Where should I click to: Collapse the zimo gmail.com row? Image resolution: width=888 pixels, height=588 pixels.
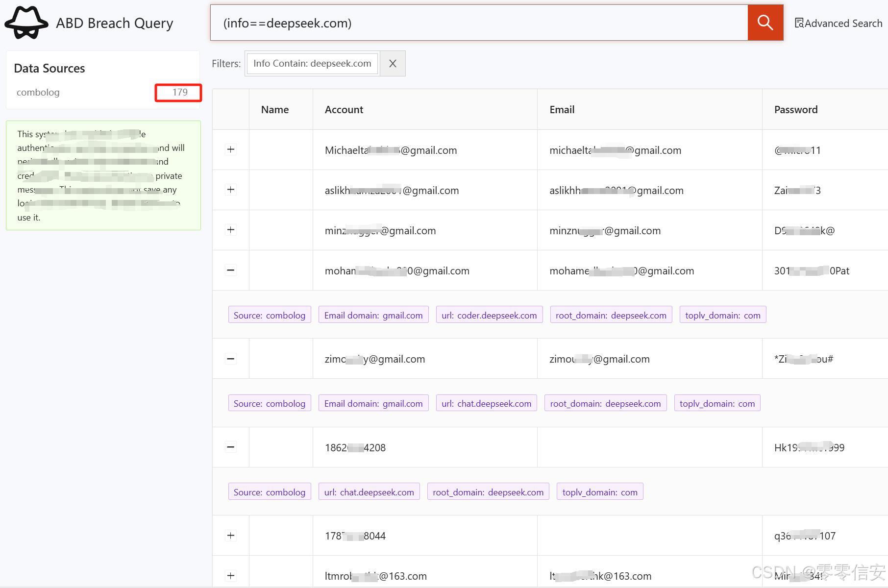(x=231, y=359)
